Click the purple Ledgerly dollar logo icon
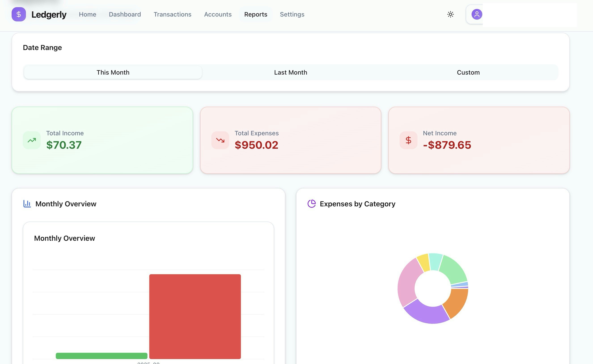Viewport: 593px width, 364px height. pyautogui.click(x=19, y=14)
